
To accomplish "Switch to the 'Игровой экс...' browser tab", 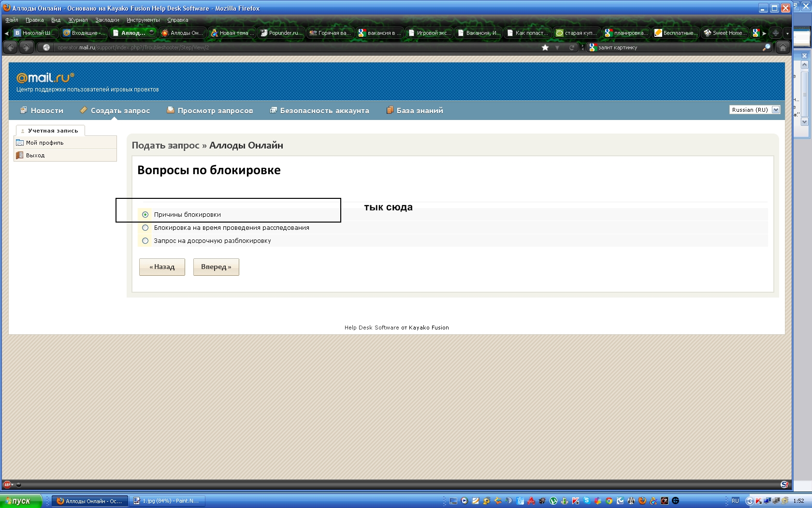I will (x=429, y=33).
